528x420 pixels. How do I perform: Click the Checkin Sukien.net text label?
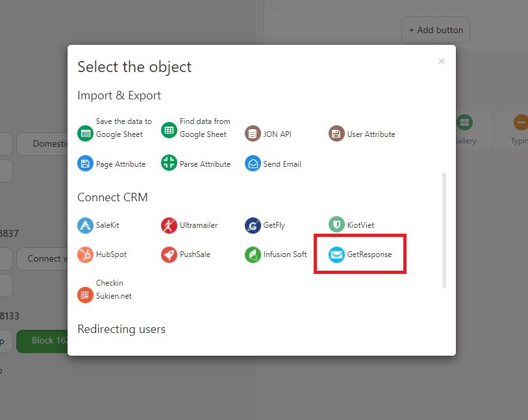pyautogui.click(x=114, y=289)
